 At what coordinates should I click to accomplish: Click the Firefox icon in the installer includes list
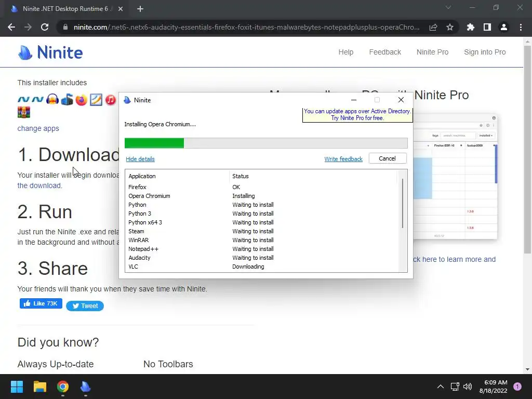pos(82,100)
